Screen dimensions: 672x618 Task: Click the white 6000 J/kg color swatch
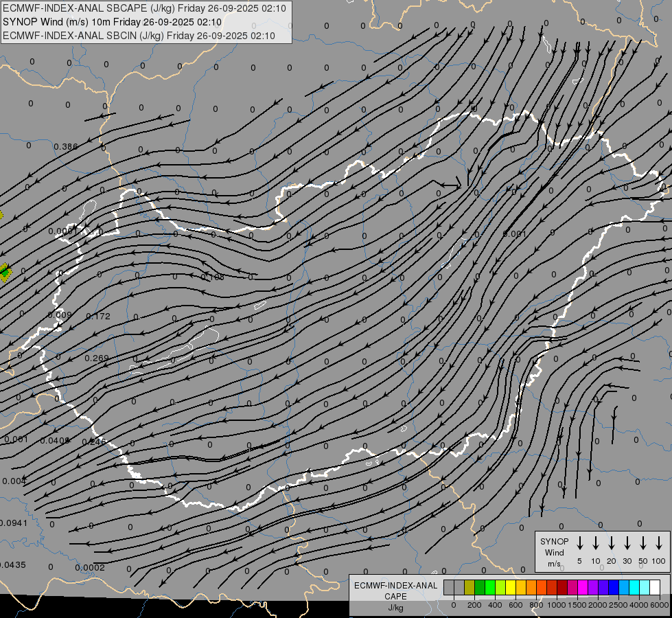pos(655,587)
